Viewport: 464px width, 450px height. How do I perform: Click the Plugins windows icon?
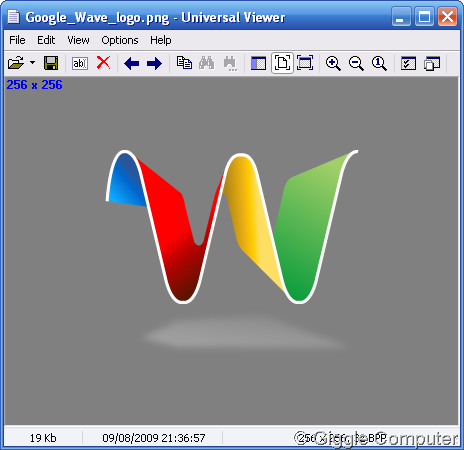coord(432,63)
